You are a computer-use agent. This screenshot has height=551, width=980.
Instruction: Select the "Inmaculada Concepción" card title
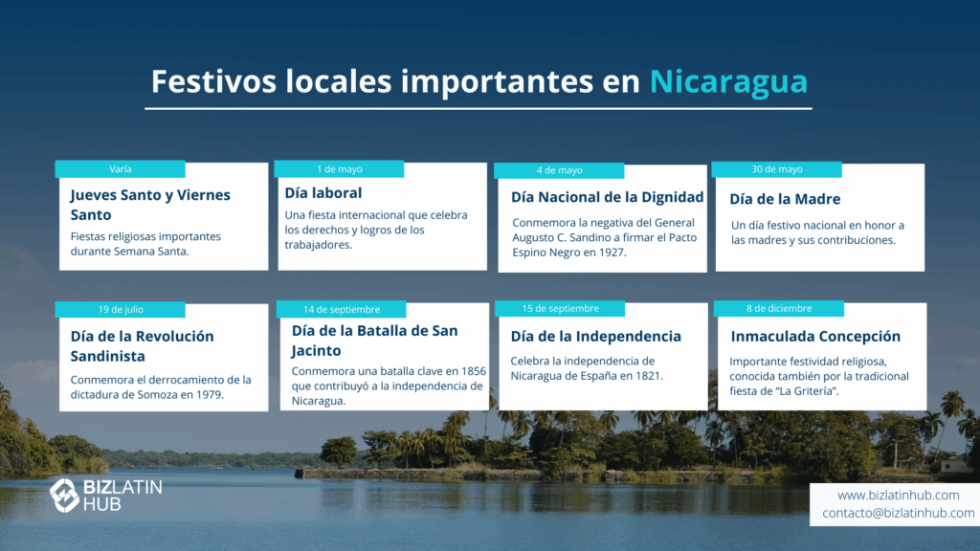[x=815, y=337]
